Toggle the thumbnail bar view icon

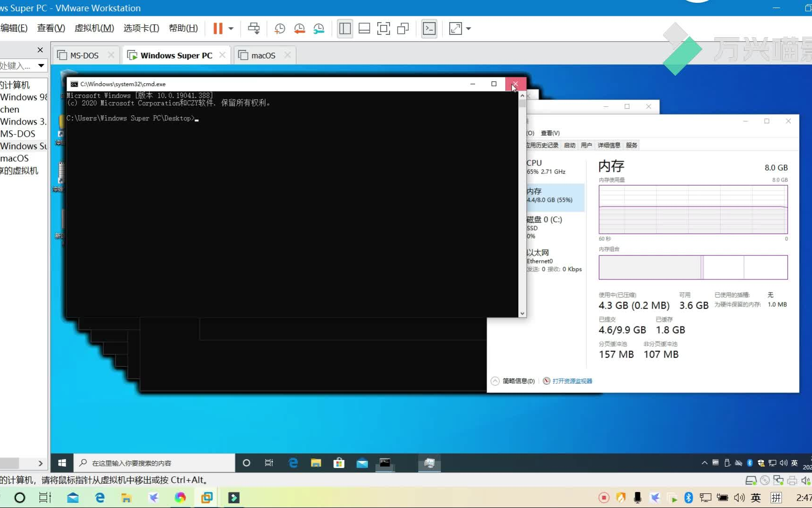(x=364, y=29)
